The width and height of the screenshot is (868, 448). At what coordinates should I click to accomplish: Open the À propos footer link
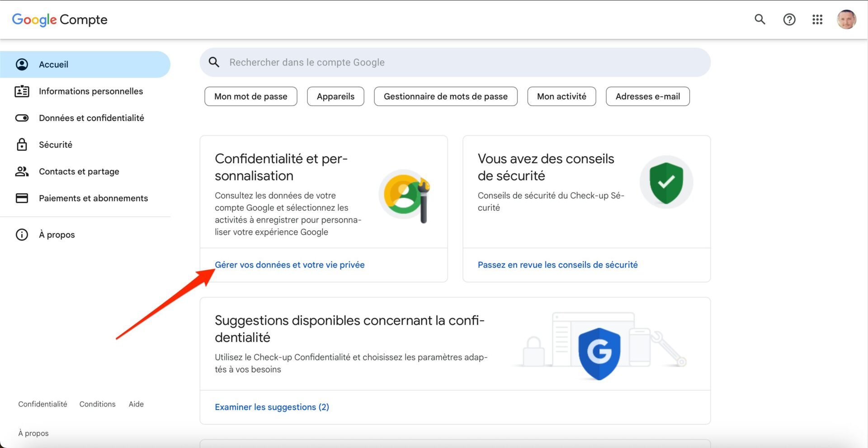click(33, 433)
